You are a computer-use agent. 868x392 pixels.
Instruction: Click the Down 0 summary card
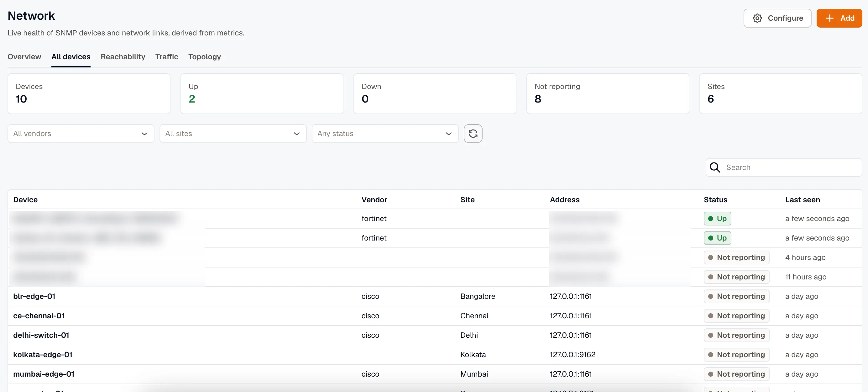435,94
